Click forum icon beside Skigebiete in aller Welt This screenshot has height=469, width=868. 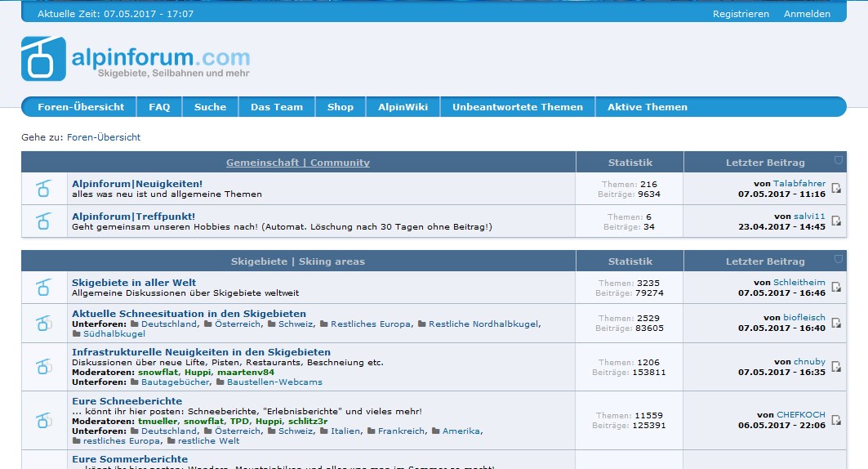[x=44, y=288]
